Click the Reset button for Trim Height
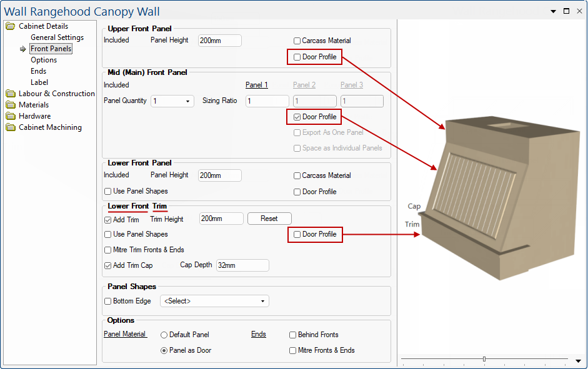The width and height of the screenshot is (588, 369). [269, 219]
